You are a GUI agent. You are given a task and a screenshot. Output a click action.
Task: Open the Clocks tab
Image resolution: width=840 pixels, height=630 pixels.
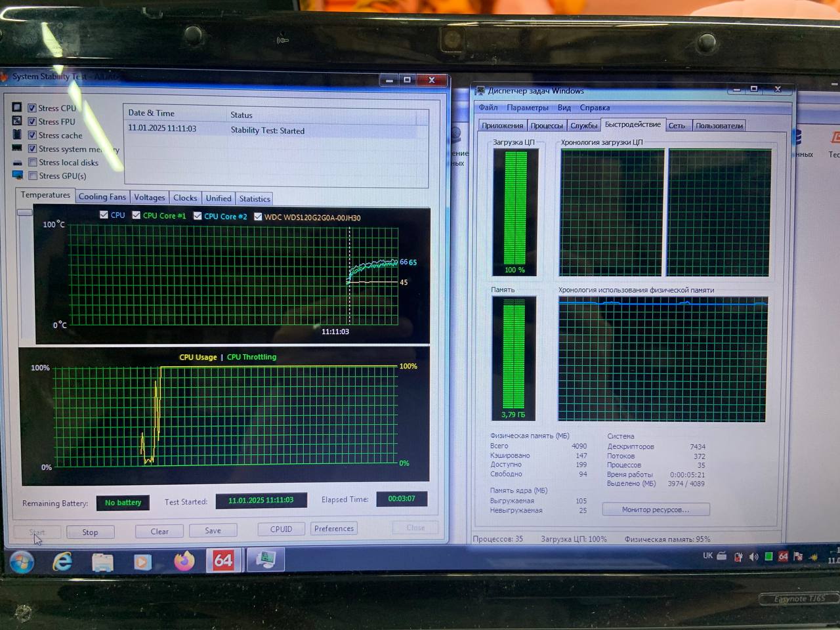(185, 198)
